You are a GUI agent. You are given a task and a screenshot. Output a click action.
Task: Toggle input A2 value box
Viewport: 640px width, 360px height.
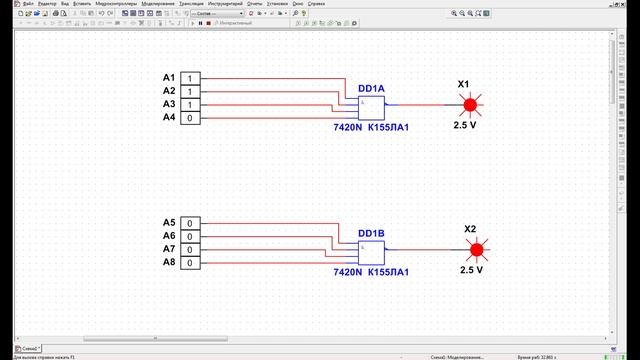[x=190, y=92]
